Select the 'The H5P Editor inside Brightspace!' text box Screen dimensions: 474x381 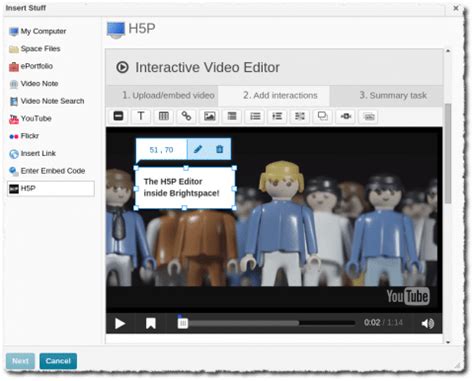click(x=185, y=188)
